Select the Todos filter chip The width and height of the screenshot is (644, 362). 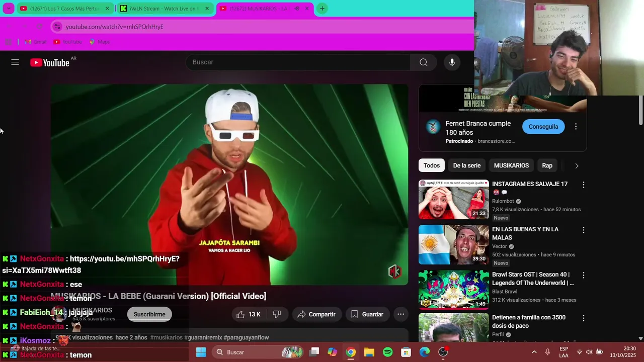[x=432, y=165]
